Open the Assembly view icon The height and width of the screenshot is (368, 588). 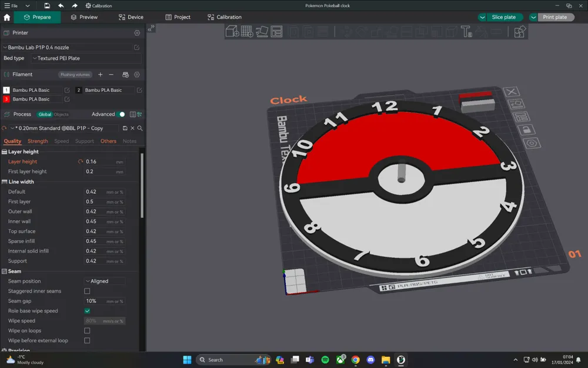coord(520,31)
